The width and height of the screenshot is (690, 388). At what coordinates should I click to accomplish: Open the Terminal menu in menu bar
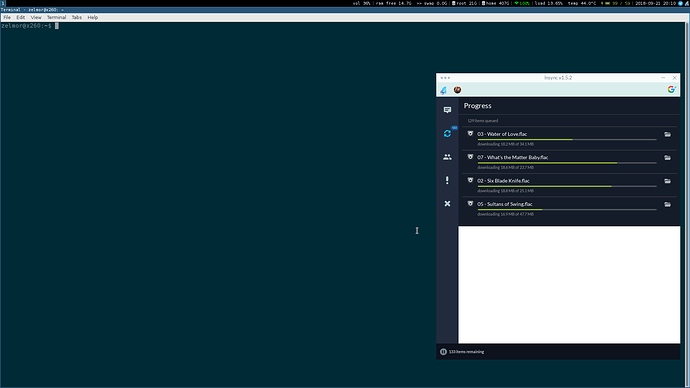(56, 18)
